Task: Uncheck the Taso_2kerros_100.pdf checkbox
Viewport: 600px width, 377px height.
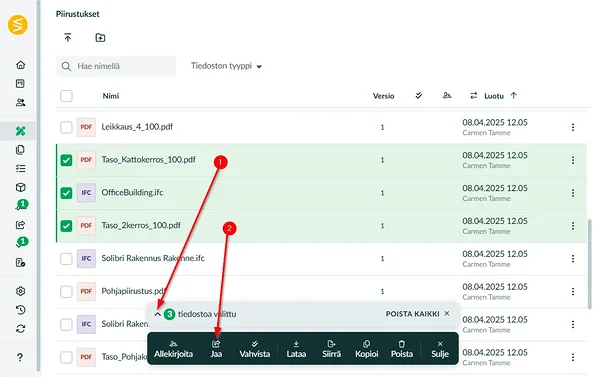Action: point(66,226)
